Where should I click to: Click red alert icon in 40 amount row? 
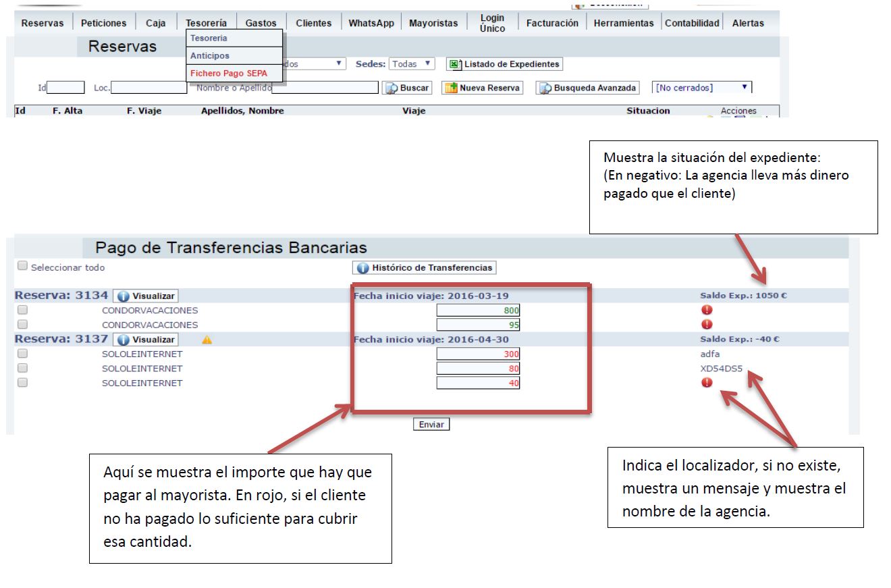pos(707,383)
